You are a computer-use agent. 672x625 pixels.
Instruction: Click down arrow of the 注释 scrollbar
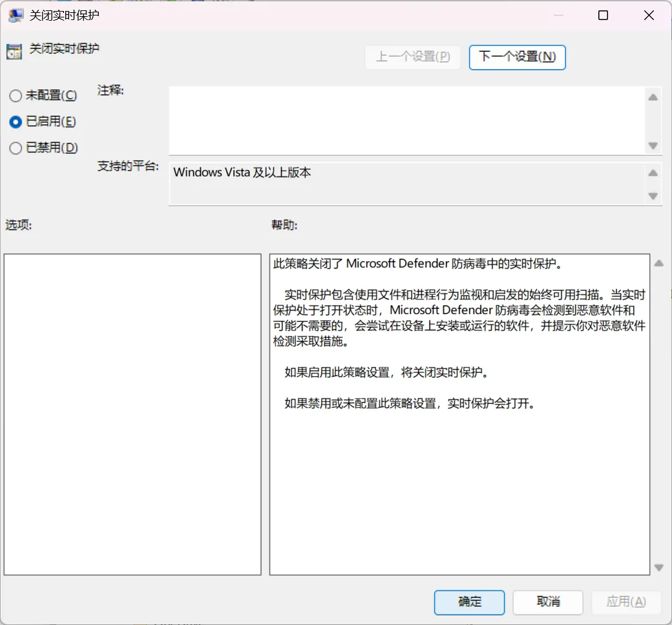653,146
